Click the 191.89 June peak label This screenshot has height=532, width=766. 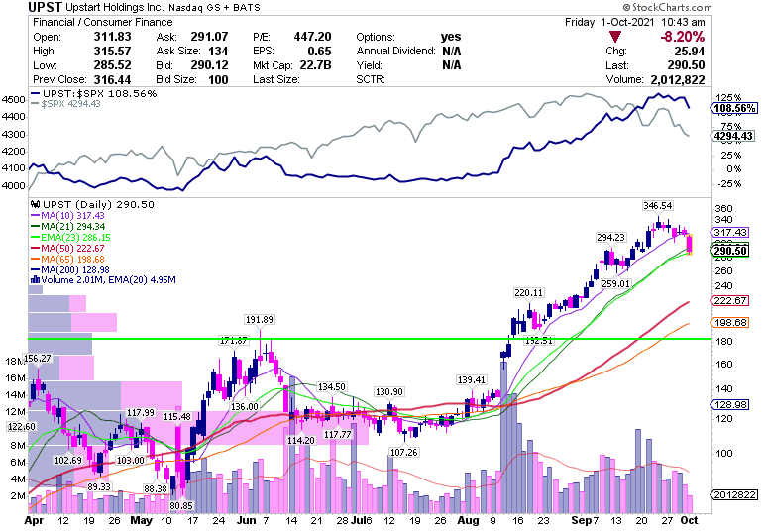click(x=260, y=319)
